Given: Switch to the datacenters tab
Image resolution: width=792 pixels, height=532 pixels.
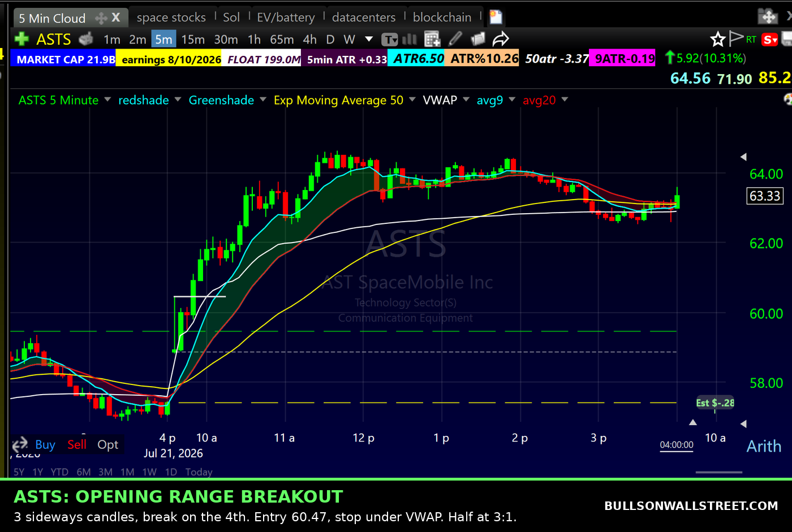Looking at the screenshot, I should click(x=364, y=18).
